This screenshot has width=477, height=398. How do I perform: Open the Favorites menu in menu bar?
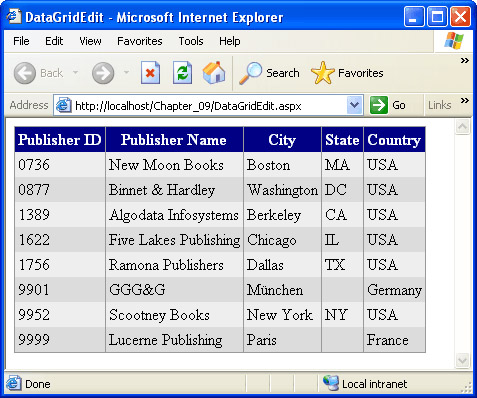tap(140, 41)
